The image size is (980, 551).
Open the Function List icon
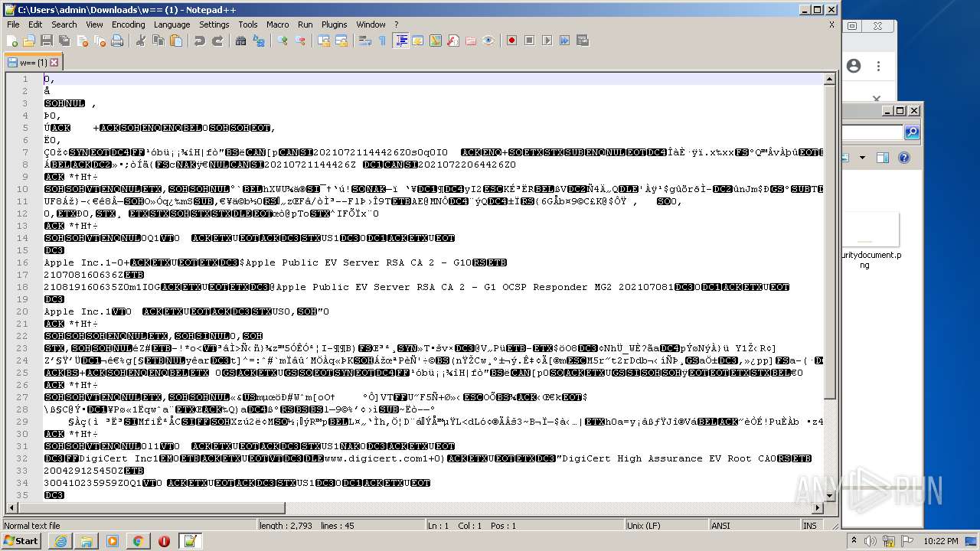(453, 41)
